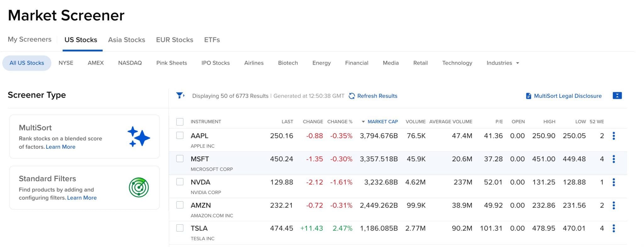Check the MSFT row checkbox

point(180,158)
